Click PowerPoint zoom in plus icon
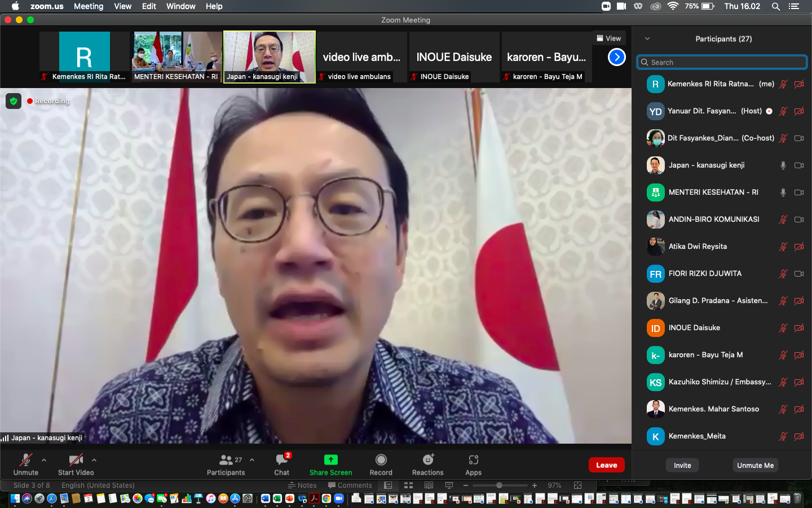 [x=535, y=485]
